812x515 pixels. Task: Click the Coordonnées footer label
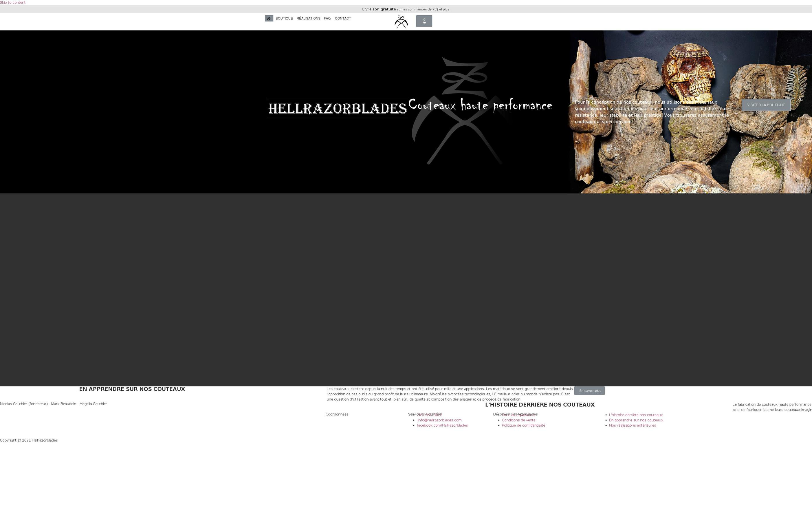337,414
